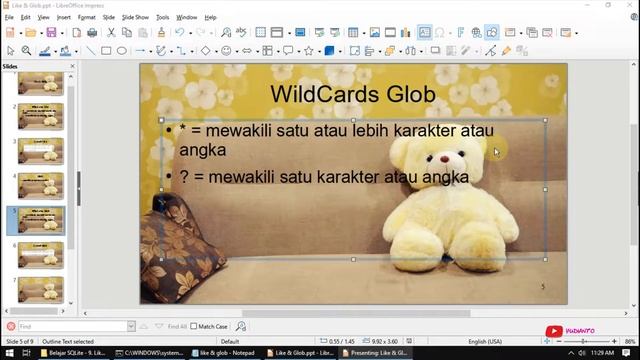
Task: Open the Find field history dropdown
Action: pyautogui.click(x=131, y=326)
